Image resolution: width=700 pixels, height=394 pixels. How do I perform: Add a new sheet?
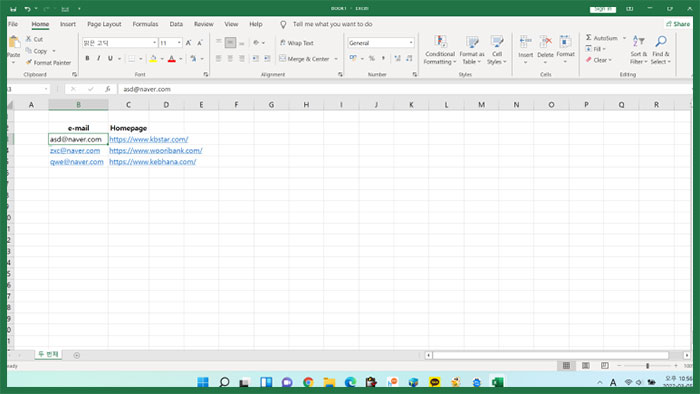[77, 355]
